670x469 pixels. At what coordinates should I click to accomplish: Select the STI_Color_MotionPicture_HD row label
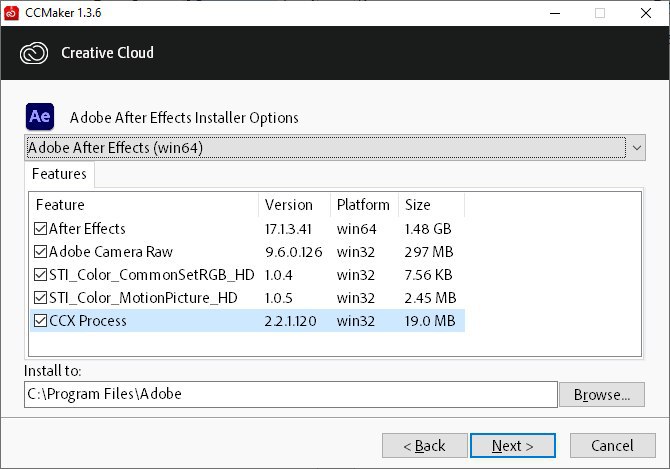click(143, 298)
